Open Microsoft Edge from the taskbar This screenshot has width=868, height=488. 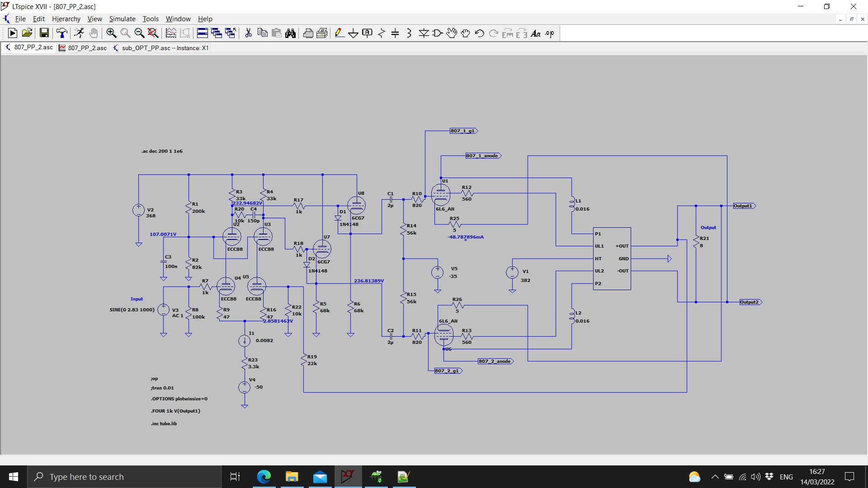point(264,477)
